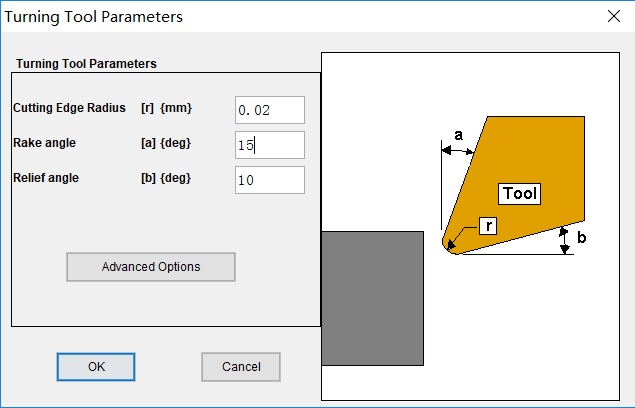Click the Cutting Edge Radius input field

(269, 109)
